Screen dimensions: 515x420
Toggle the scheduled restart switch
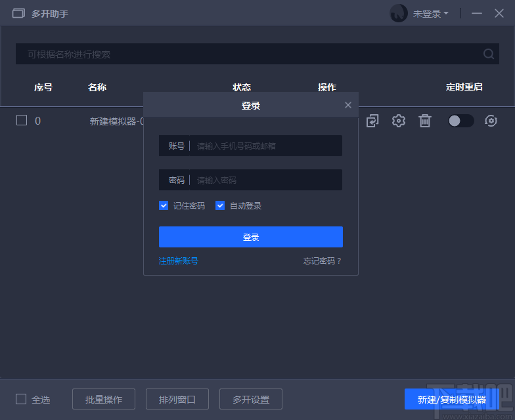(x=461, y=121)
